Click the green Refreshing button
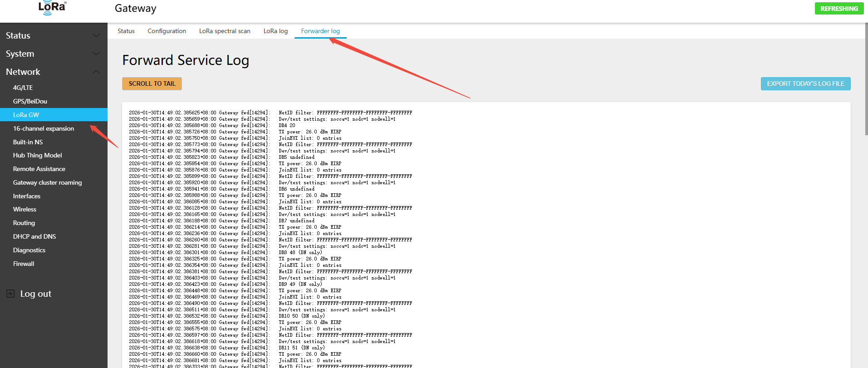 tap(839, 9)
